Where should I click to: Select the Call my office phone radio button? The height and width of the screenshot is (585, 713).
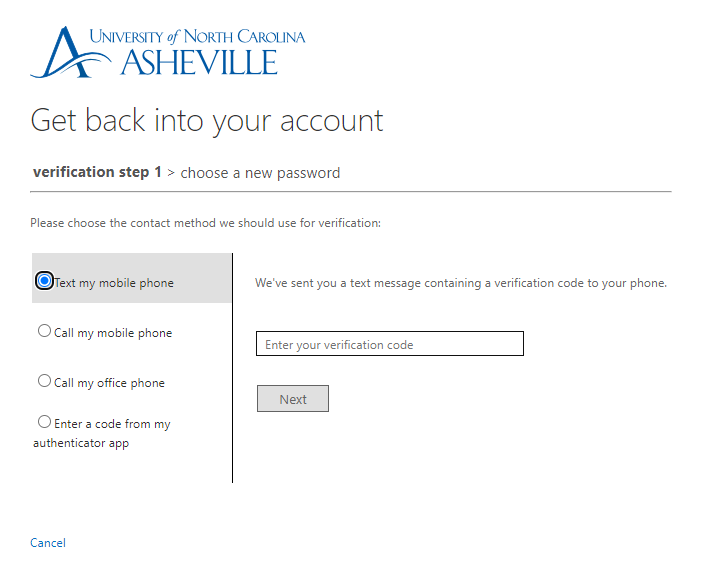44,381
